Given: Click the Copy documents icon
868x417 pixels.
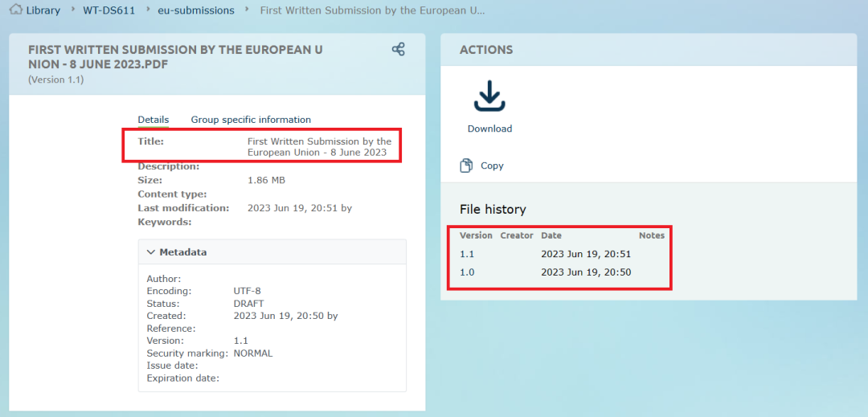Looking at the screenshot, I should [x=466, y=166].
